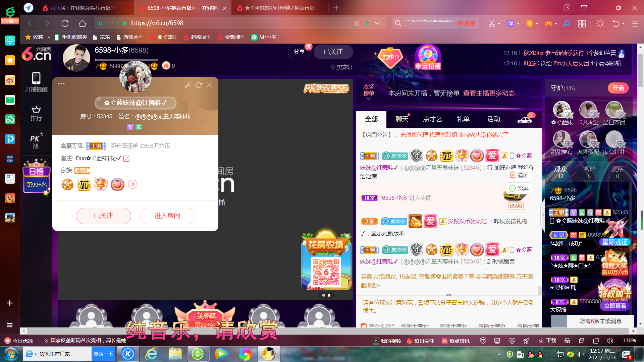Switch to the 活动 tab

click(493, 119)
